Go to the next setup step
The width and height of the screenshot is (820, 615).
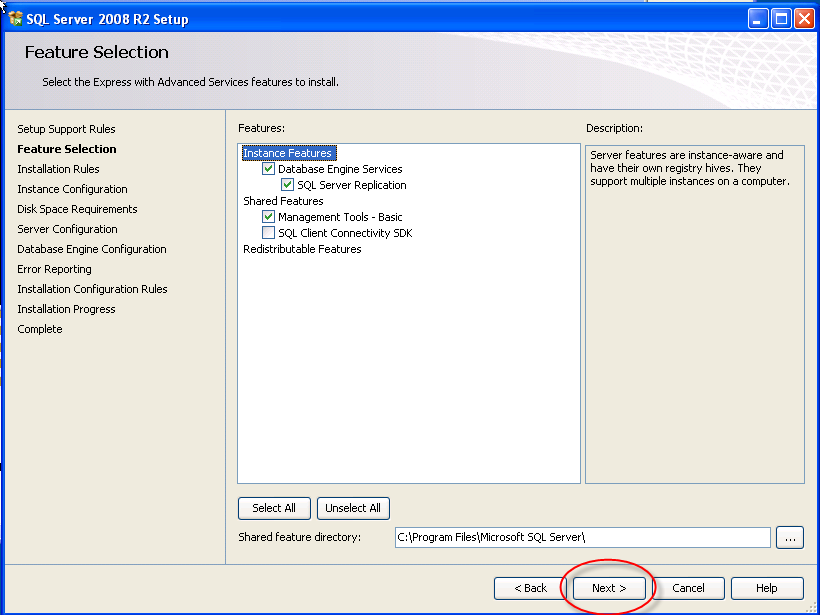(x=609, y=588)
